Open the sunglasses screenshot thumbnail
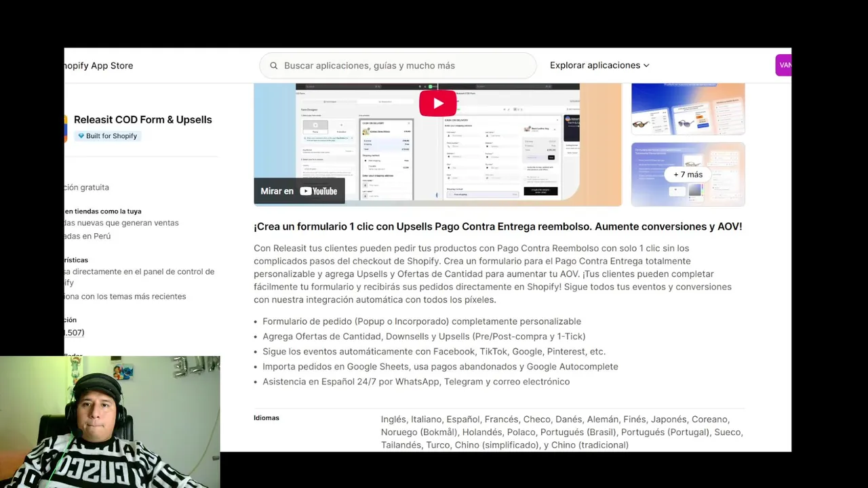868x488 pixels. [x=688, y=110]
